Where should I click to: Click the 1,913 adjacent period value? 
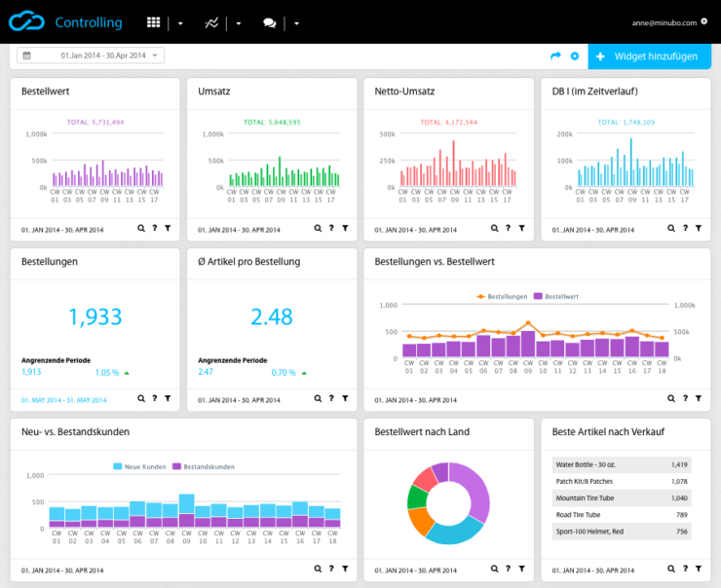point(31,372)
